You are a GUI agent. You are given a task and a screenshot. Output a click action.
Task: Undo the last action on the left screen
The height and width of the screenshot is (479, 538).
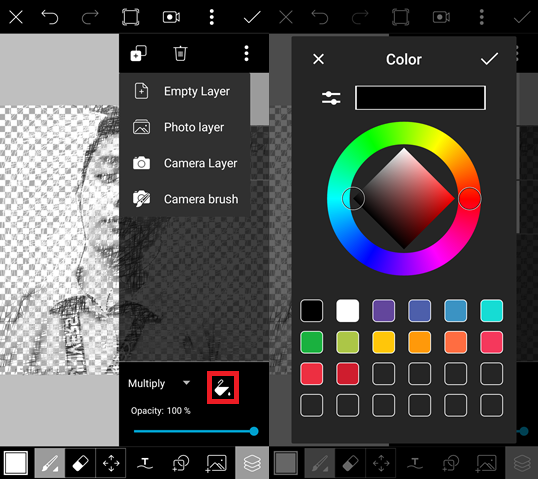click(50, 17)
